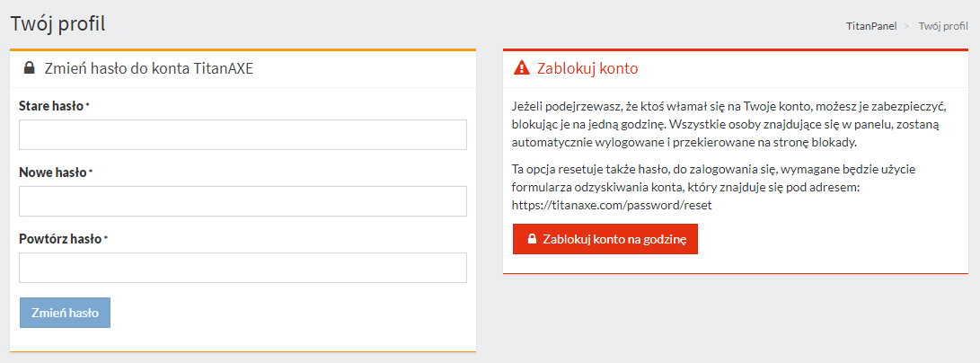Focus the Powtórz hasło input field

point(243,268)
